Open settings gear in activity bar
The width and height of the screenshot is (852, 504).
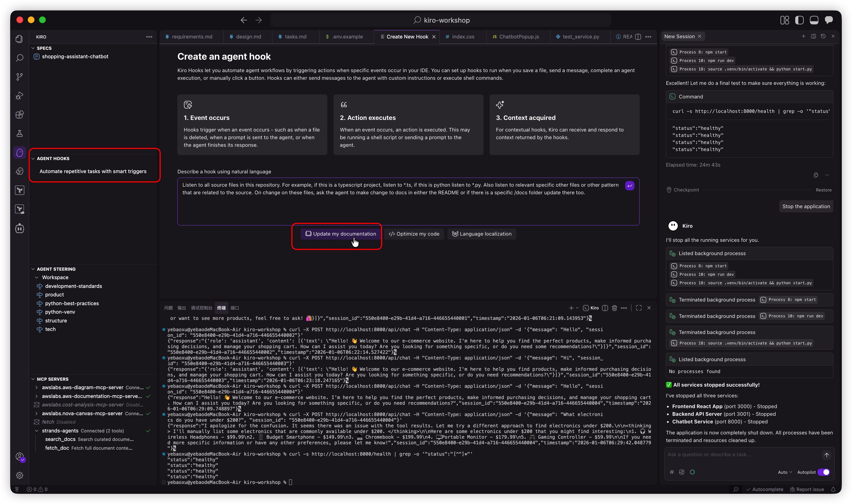pyautogui.click(x=19, y=475)
